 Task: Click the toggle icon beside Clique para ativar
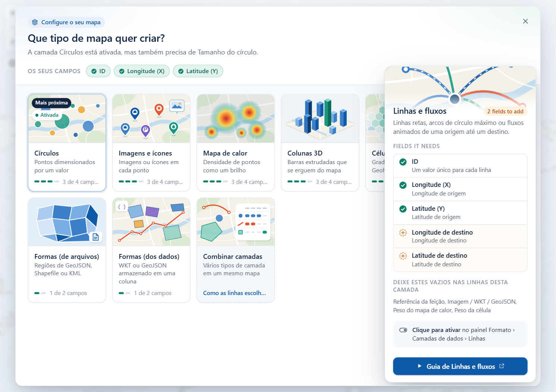403,330
